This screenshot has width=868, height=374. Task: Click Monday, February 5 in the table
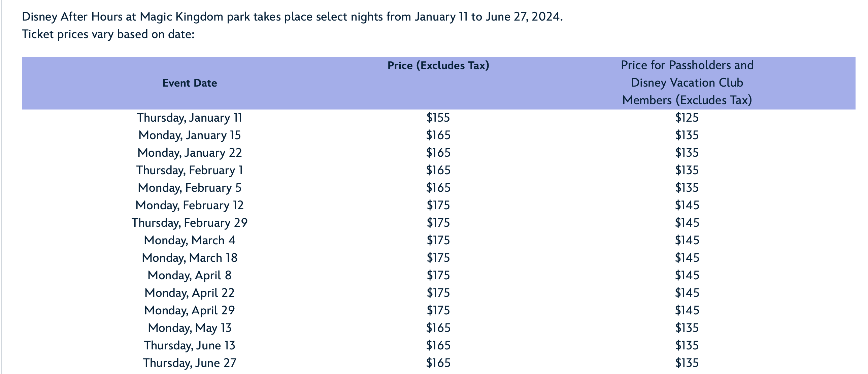[x=189, y=188]
